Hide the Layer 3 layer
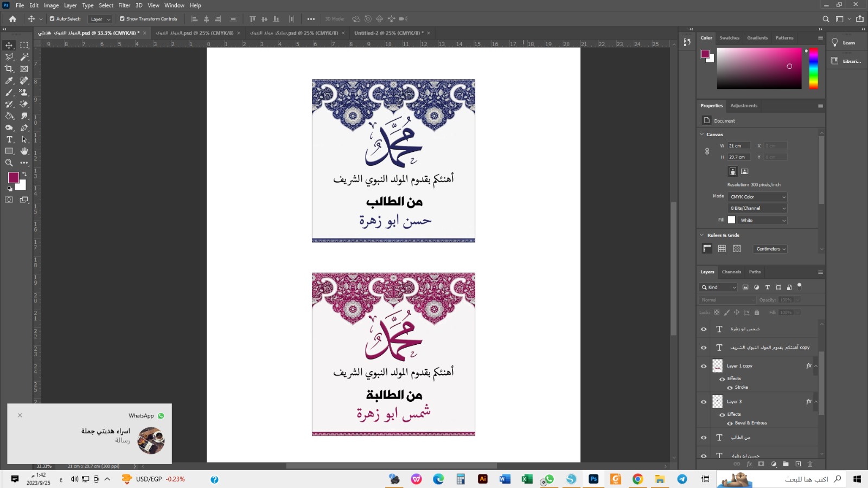Screen dimensions: 868x488 [x=704, y=402]
